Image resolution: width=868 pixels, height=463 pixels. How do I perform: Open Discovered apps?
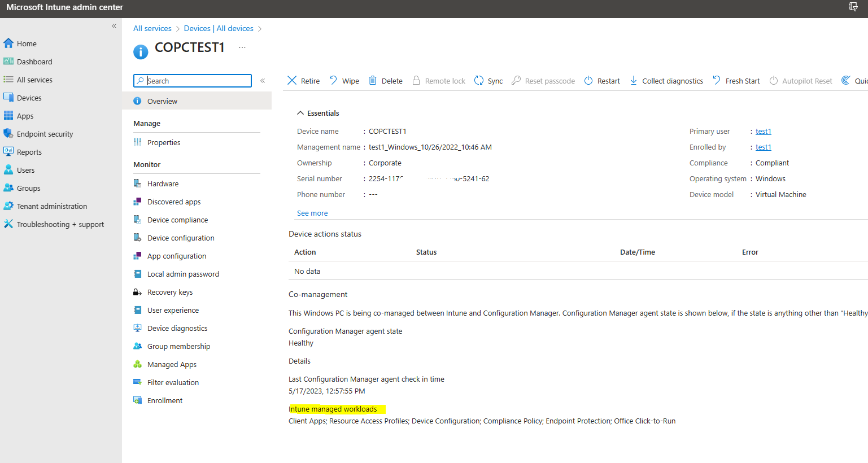pos(174,202)
